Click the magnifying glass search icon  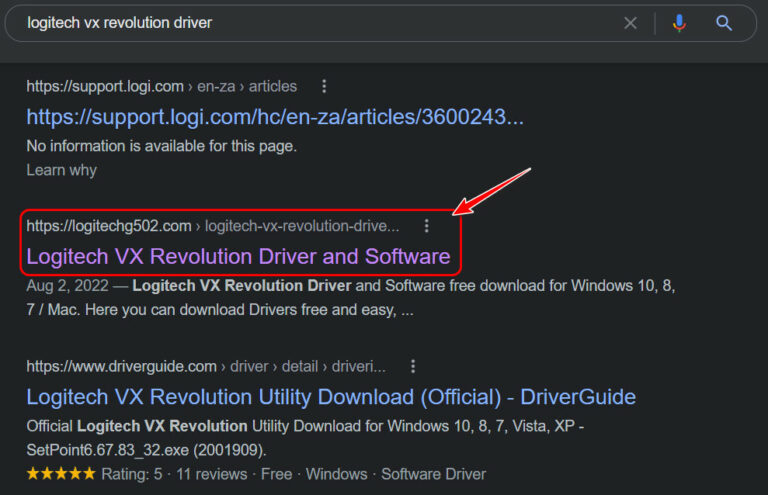pyautogui.click(x=724, y=23)
